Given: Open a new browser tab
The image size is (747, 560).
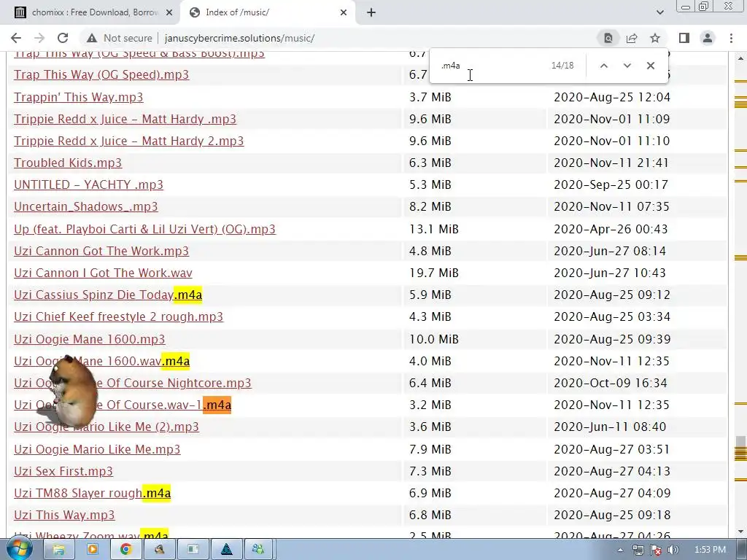Looking at the screenshot, I should pos(371,12).
